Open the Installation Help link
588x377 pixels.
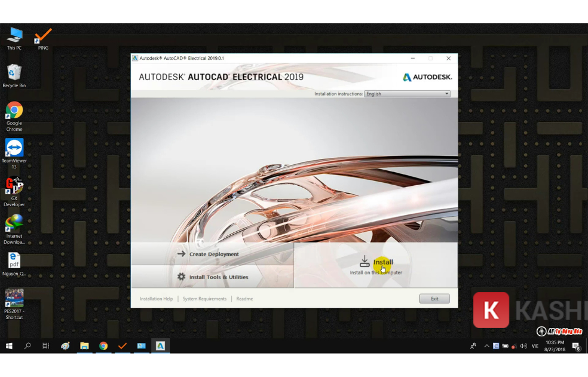(156, 299)
